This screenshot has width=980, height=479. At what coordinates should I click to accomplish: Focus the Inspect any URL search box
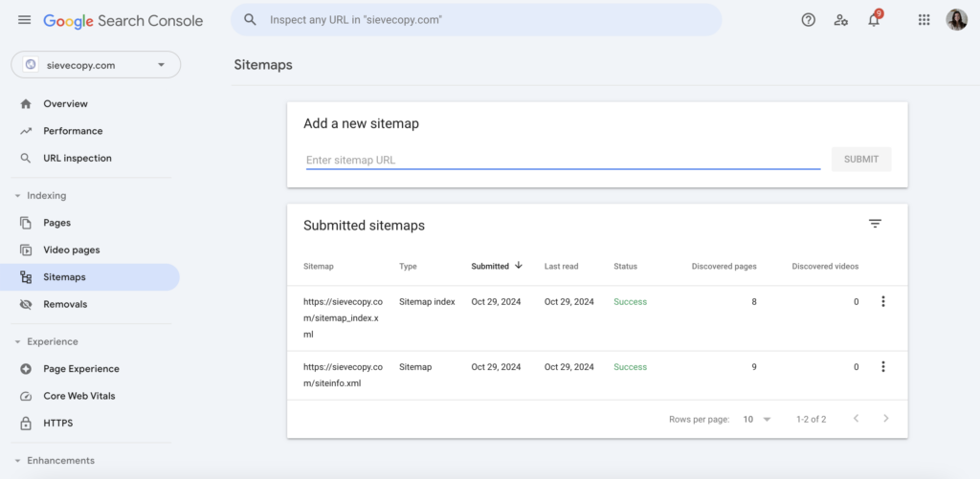tap(477, 20)
